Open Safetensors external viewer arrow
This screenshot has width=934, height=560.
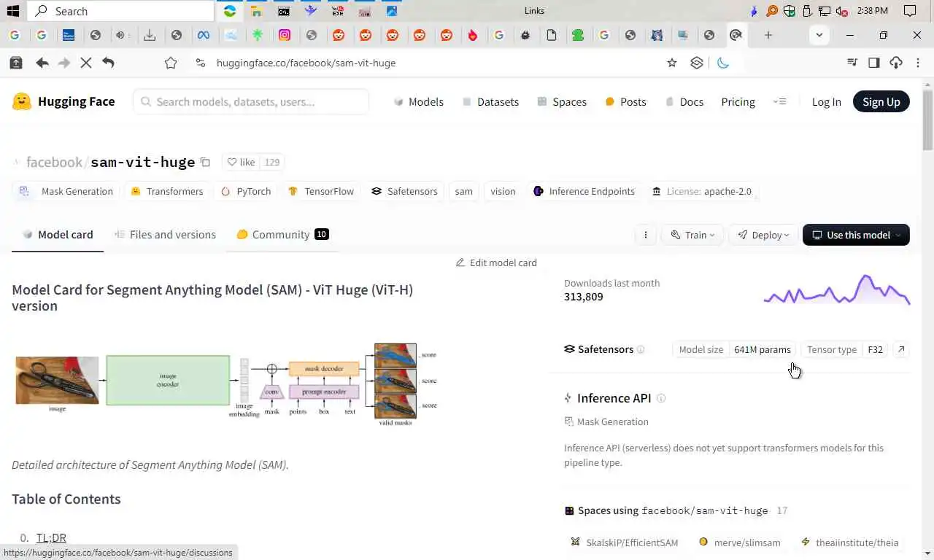point(901,349)
